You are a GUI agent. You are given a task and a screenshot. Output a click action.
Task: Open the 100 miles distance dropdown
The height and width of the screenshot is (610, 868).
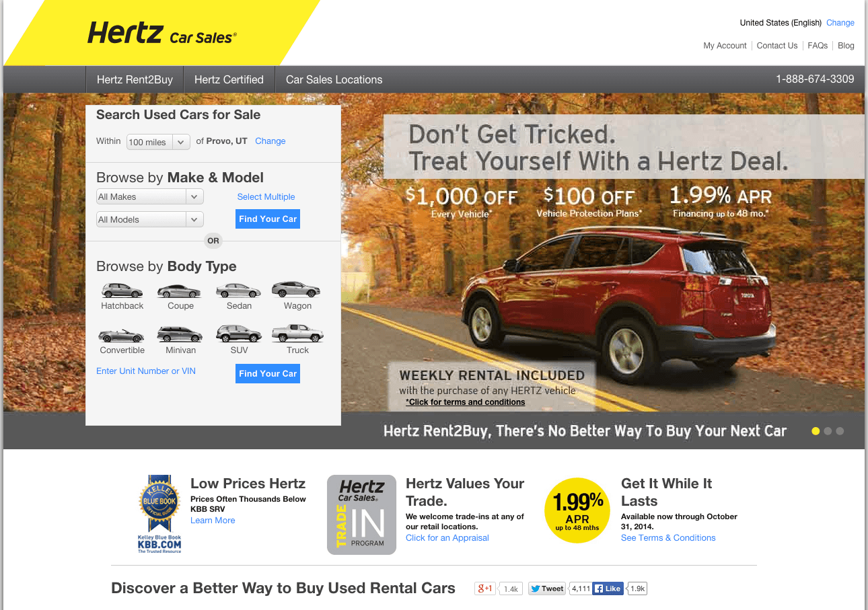(x=158, y=142)
